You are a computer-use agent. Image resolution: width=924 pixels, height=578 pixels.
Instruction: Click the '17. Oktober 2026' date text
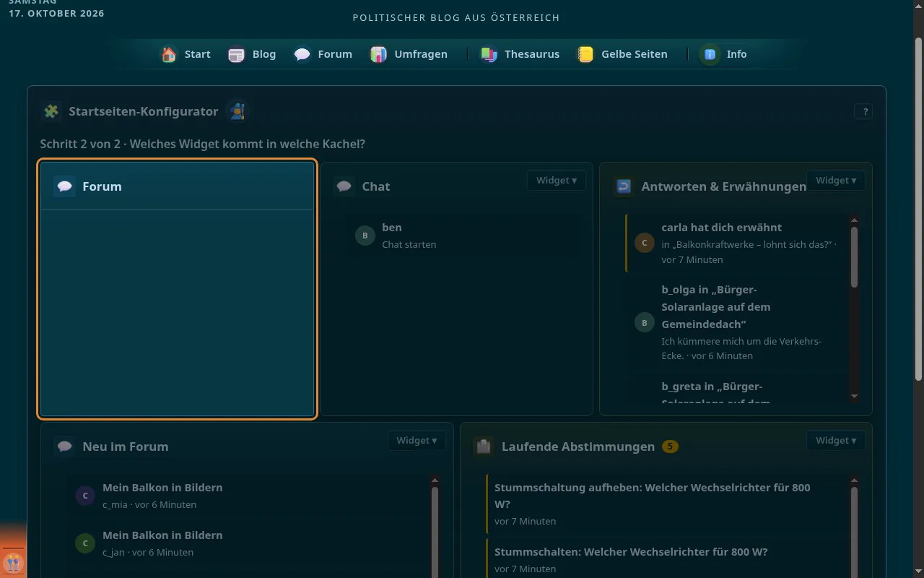pos(56,13)
